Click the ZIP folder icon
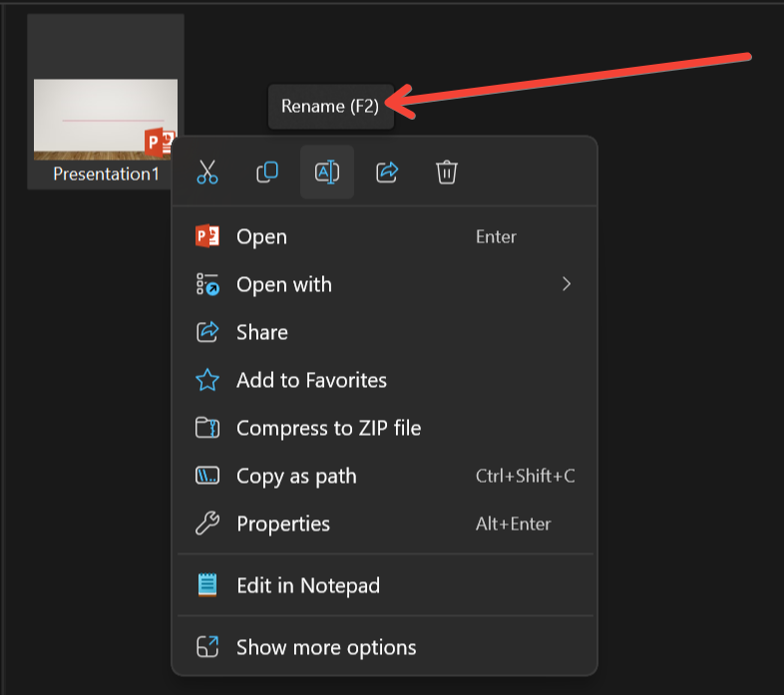The image size is (784, 695). (x=207, y=428)
